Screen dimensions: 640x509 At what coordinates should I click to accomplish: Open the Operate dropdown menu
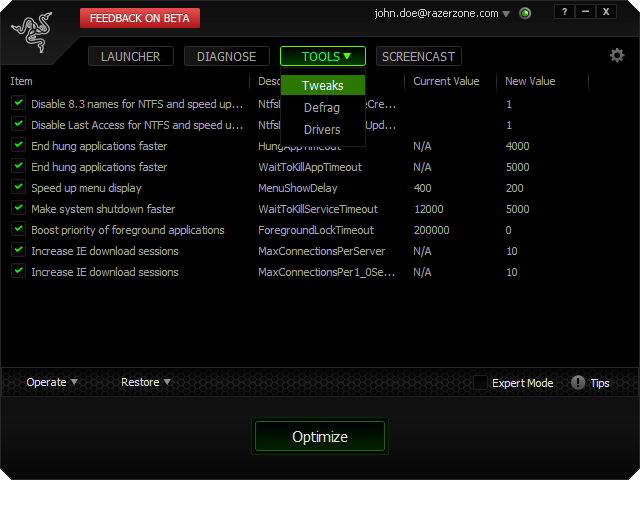(x=52, y=382)
